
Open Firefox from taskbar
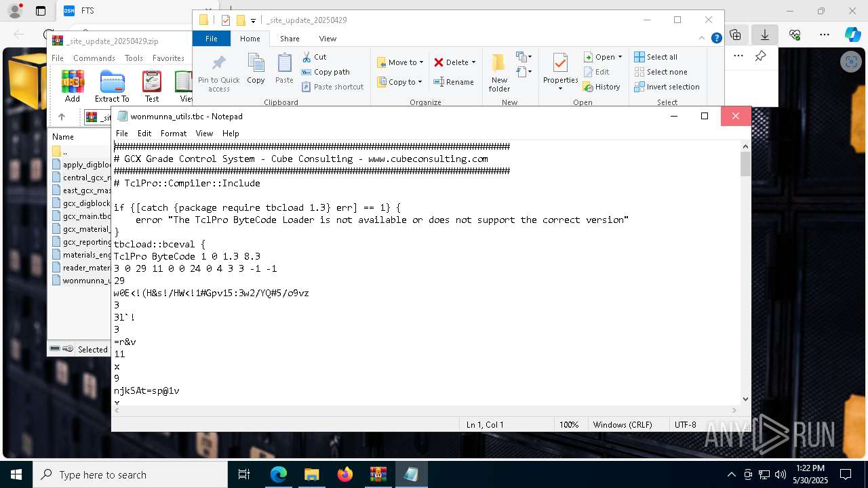click(344, 474)
